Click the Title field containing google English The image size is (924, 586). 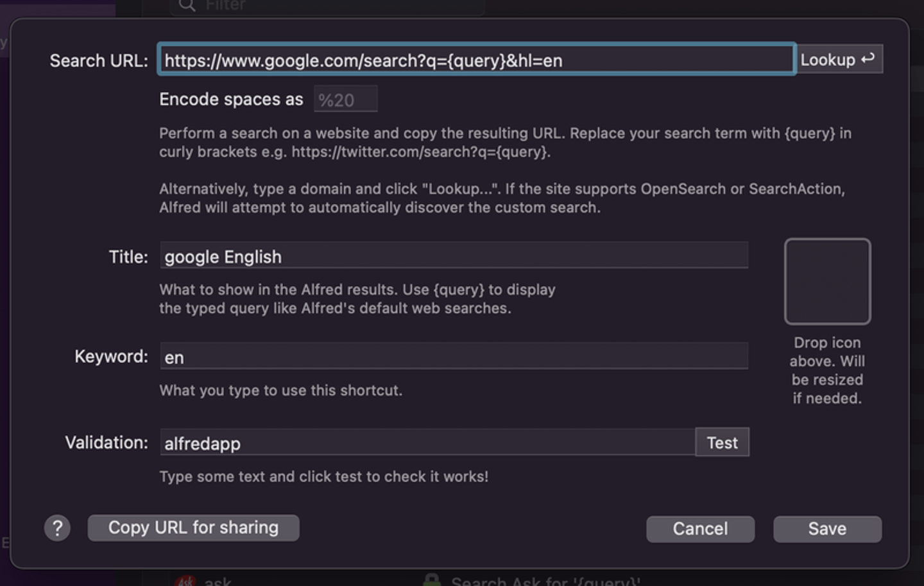pyautogui.click(x=454, y=257)
